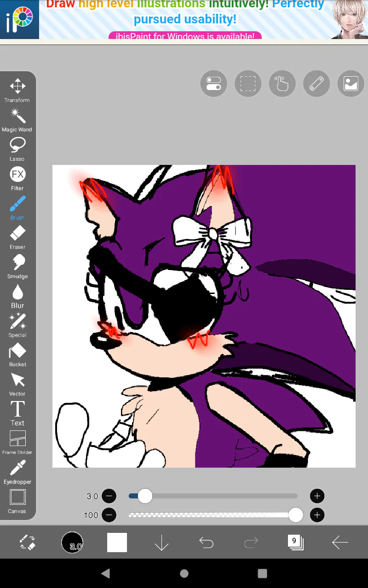Open brush settings showing 3.0 size
368x588 pixels.
coord(72,543)
